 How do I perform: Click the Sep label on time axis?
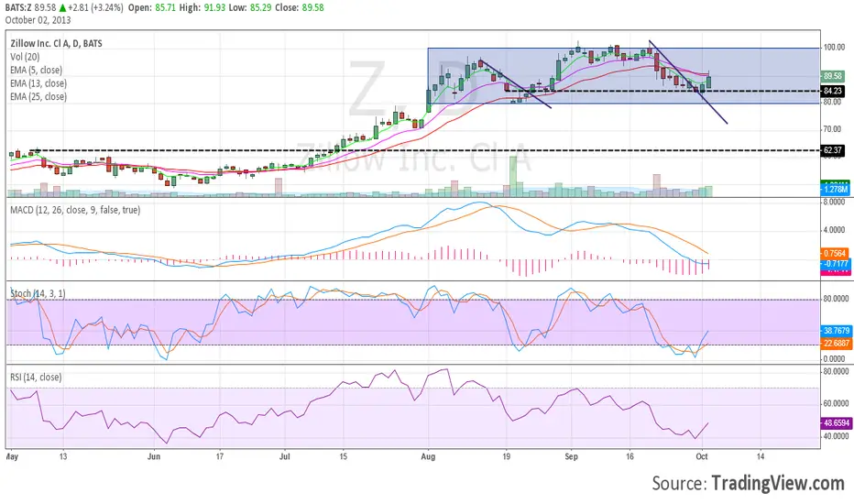[572, 456]
